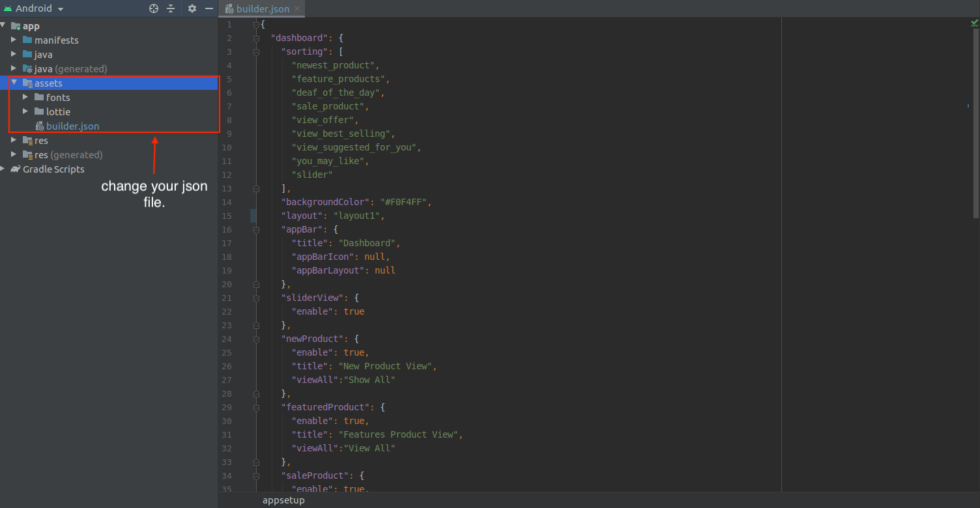This screenshot has width=980, height=508.
Task: Expand the fonts folder
Action: (25, 97)
